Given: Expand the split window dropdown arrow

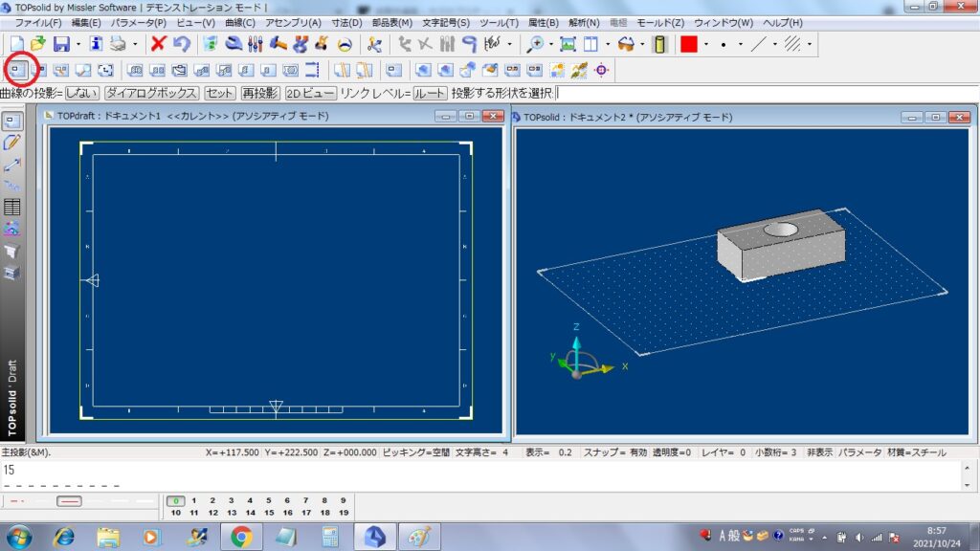Looking at the screenshot, I should point(608,44).
